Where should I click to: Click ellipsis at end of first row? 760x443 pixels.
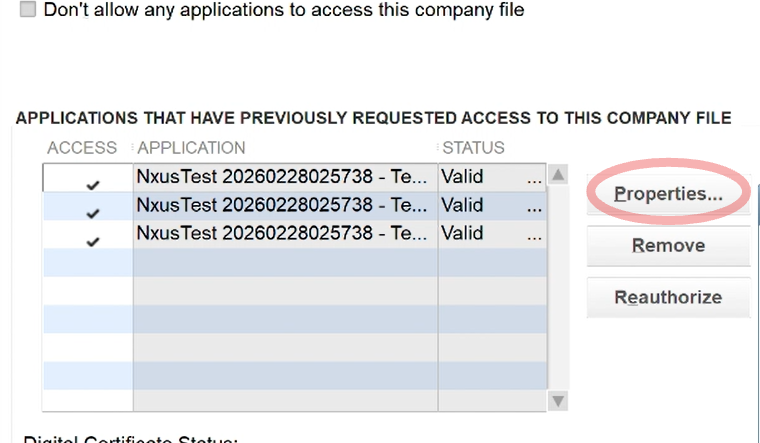(535, 178)
